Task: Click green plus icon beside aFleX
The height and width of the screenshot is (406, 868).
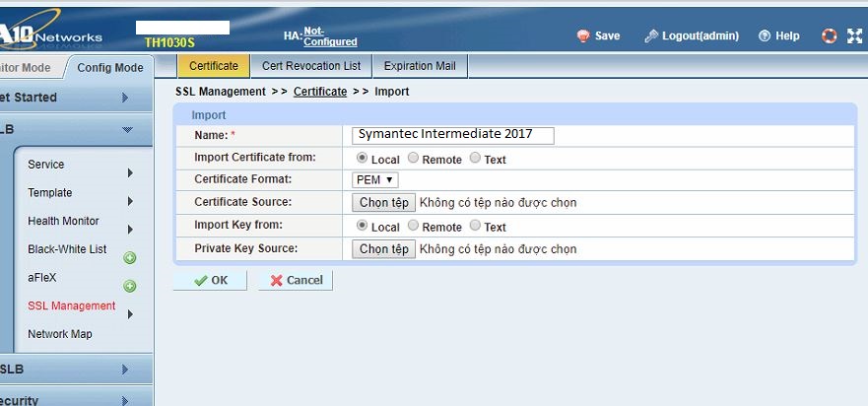Action: coord(129,287)
